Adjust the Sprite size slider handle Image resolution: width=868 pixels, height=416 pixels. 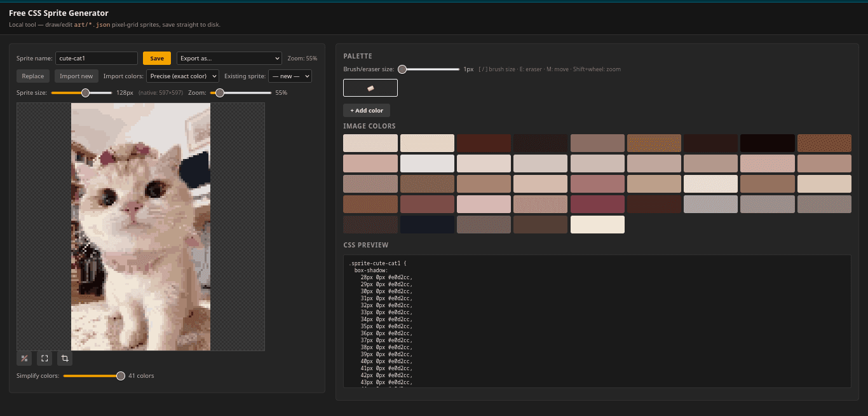pos(85,93)
